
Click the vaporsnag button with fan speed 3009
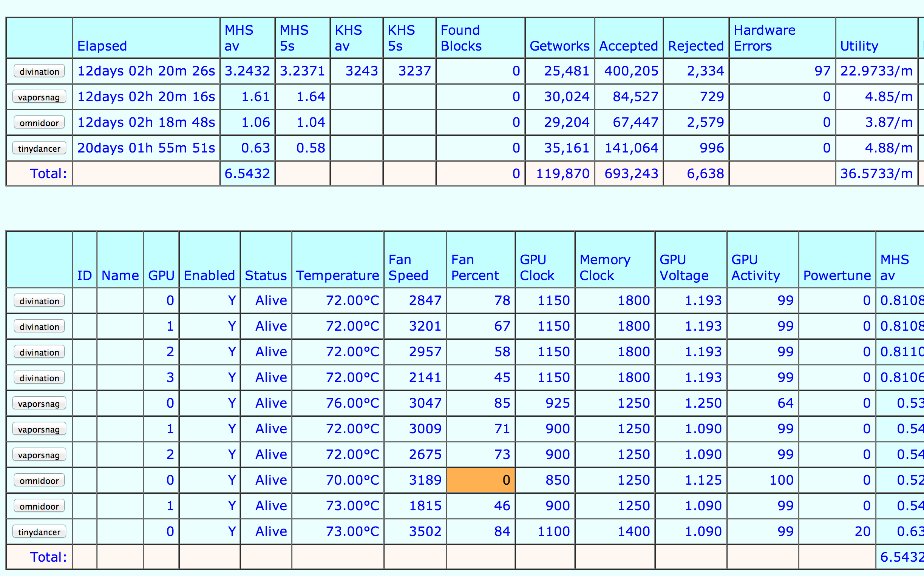point(39,429)
